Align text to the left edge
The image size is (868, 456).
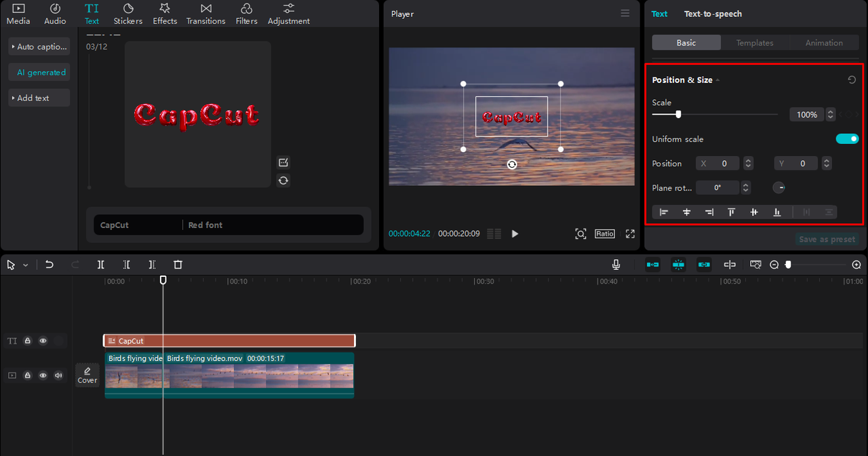tap(664, 212)
